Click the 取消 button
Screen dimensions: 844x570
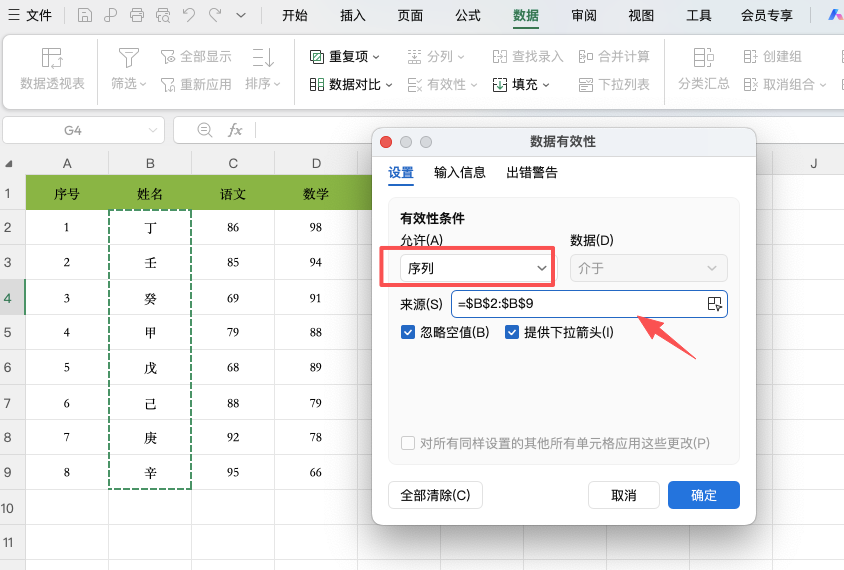tap(624, 495)
